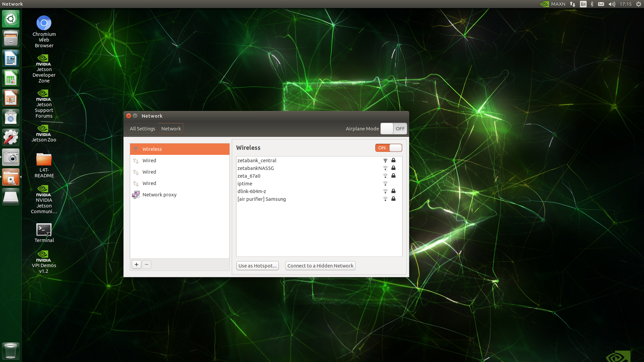The width and height of the screenshot is (644, 362).
Task: Open system power gear menu
Action: (639, 4)
